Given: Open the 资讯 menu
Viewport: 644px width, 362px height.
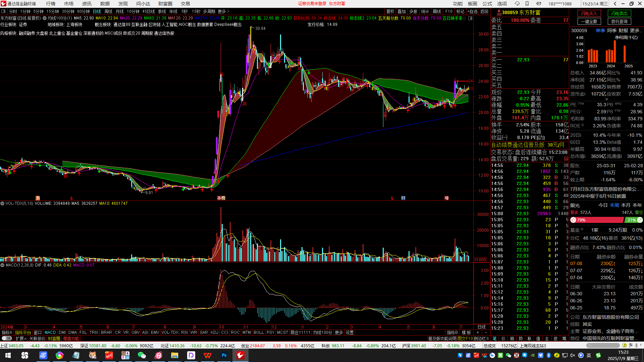Looking at the screenshot, I should 87,4.
